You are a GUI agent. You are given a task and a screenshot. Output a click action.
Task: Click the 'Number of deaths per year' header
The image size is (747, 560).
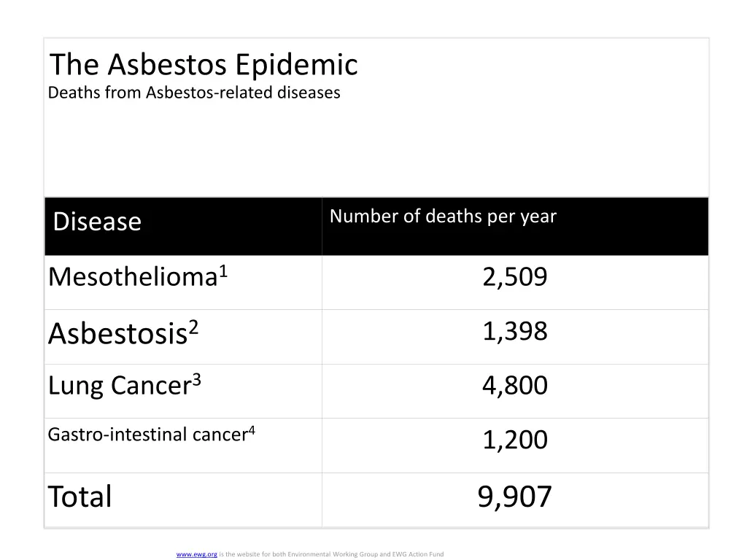tap(443, 216)
